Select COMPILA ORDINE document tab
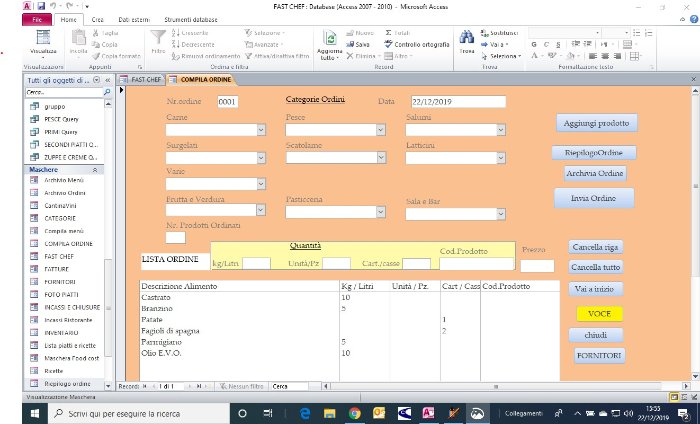 coord(201,79)
